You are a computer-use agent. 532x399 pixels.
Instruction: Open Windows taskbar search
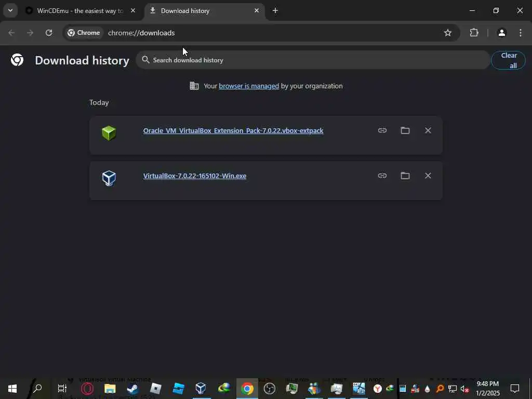point(37,388)
